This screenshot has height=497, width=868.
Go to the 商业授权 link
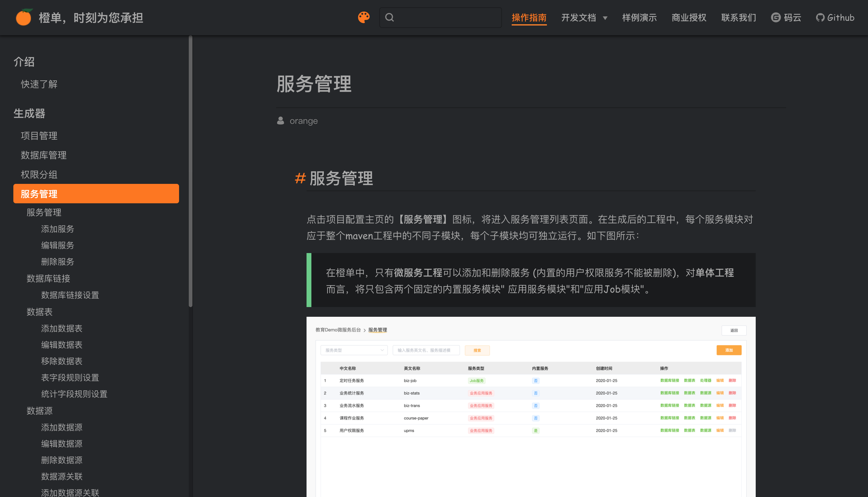(689, 17)
